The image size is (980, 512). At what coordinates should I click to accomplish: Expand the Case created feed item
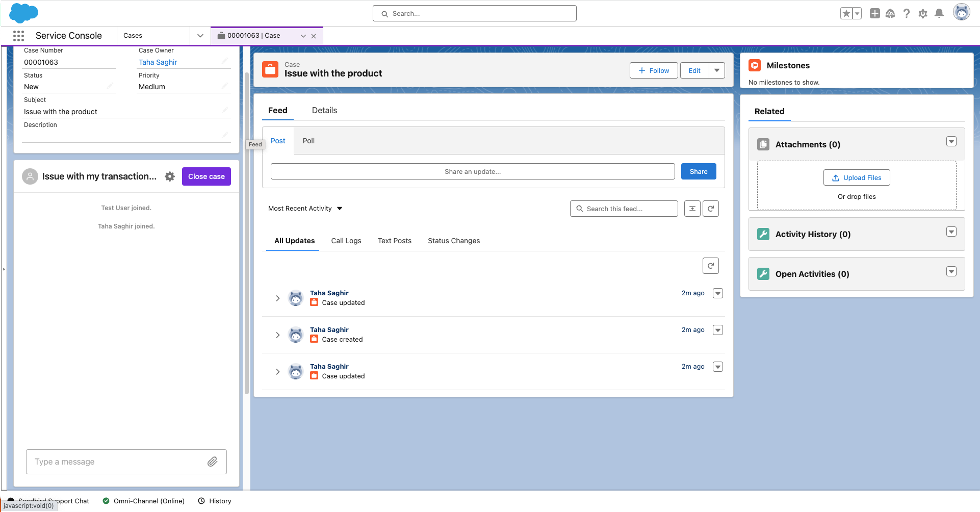tap(278, 335)
